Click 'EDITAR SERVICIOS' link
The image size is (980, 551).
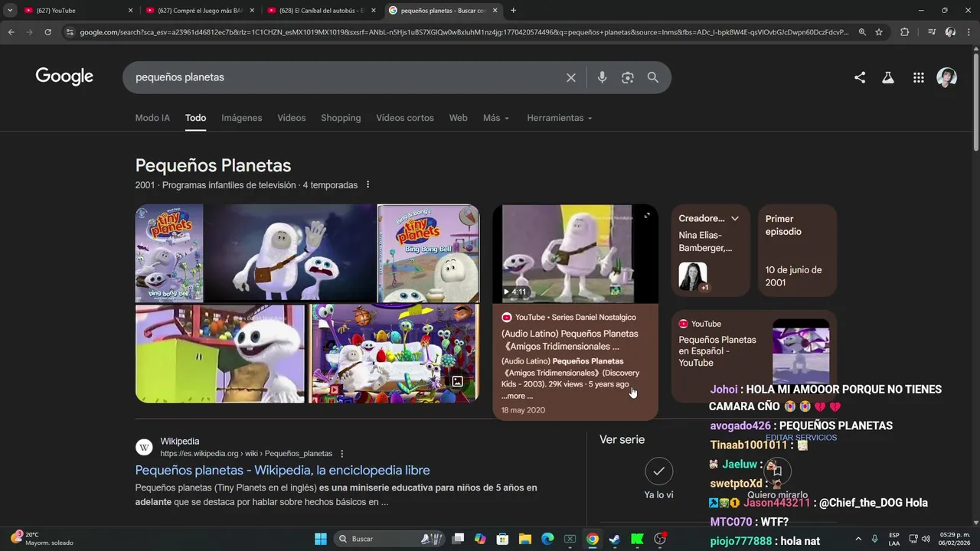801,438
